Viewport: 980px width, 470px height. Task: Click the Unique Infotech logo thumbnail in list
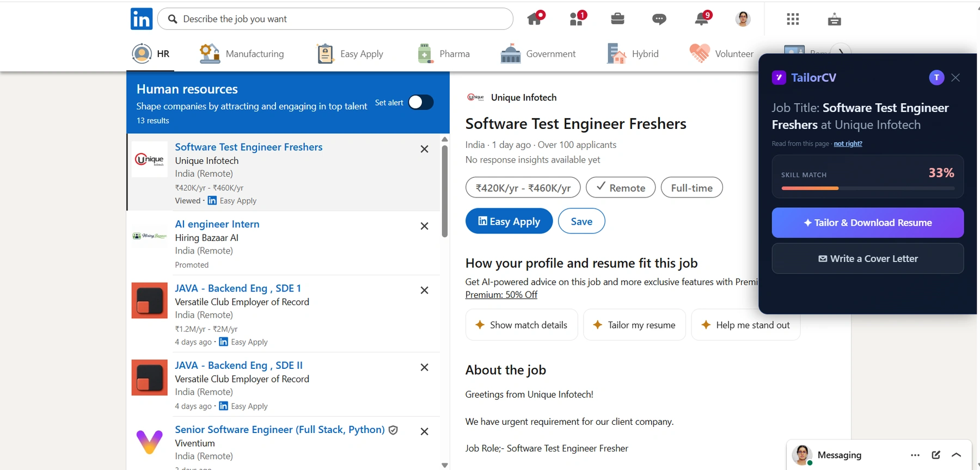pos(150,159)
